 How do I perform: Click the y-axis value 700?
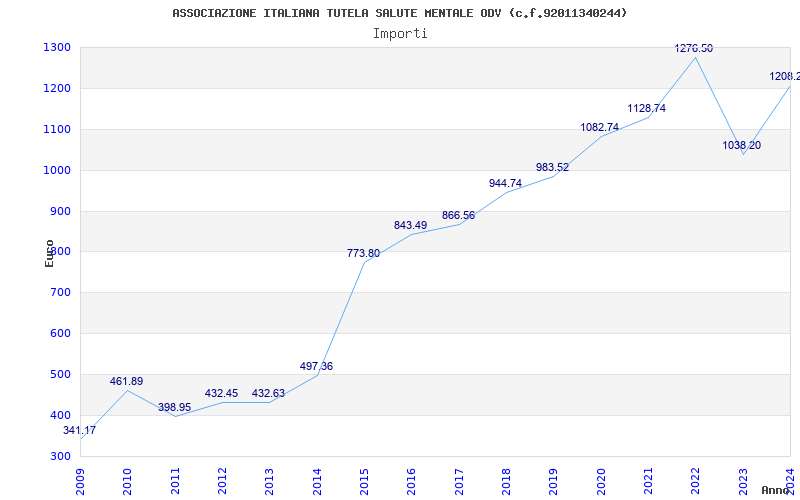pyautogui.click(x=61, y=293)
